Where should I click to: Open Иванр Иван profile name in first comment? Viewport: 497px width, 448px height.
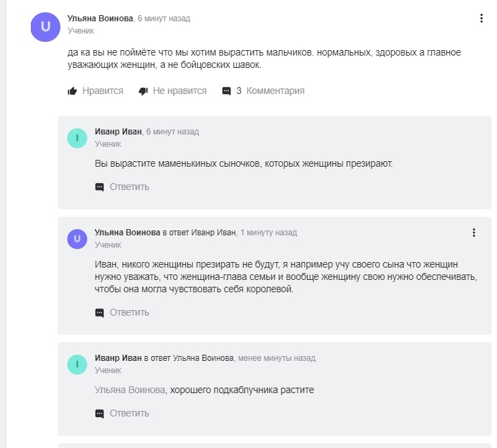pyautogui.click(x=118, y=132)
